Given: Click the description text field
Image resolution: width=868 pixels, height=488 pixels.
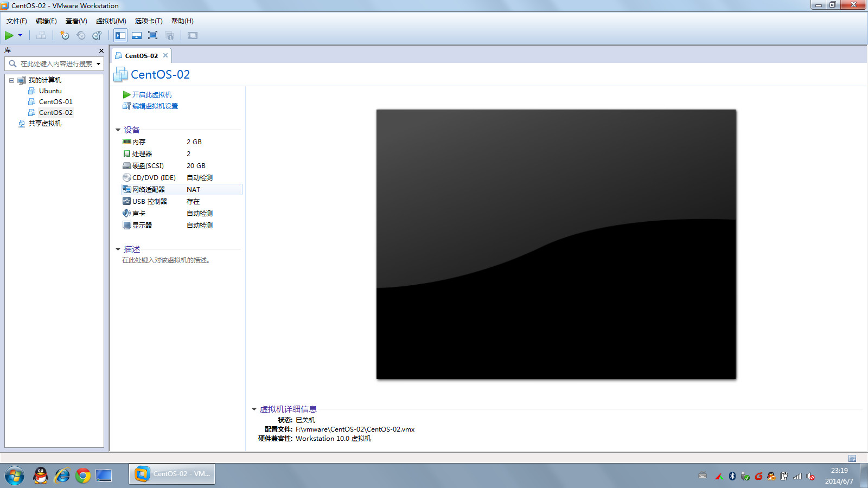Looking at the screenshot, I should pyautogui.click(x=166, y=260).
